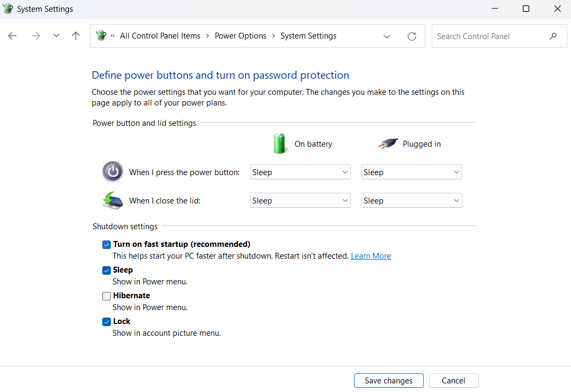Click 'Power button and lid settings' label
The image size is (571, 392).
coord(144,123)
